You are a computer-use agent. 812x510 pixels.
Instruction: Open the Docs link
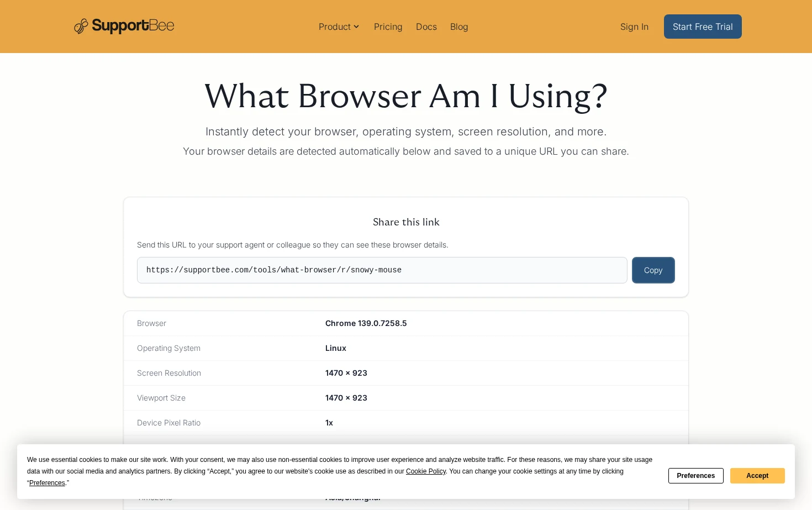pos(426,27)
